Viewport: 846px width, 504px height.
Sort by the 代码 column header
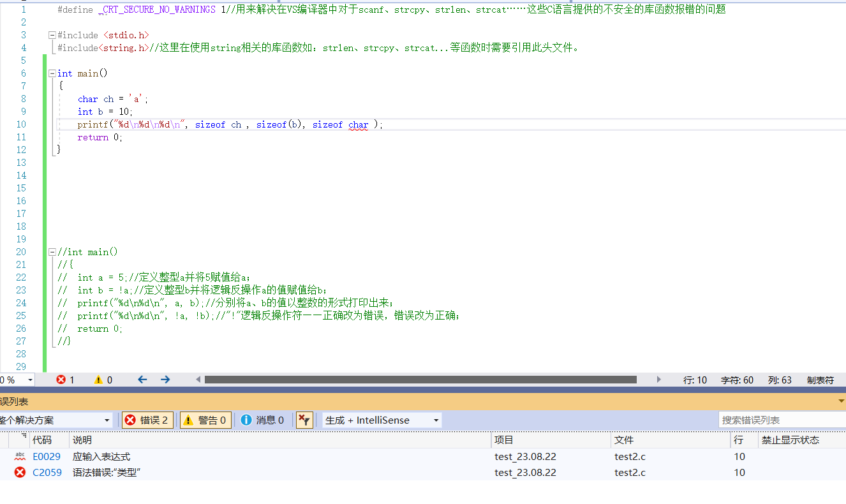tap(50, 440)
